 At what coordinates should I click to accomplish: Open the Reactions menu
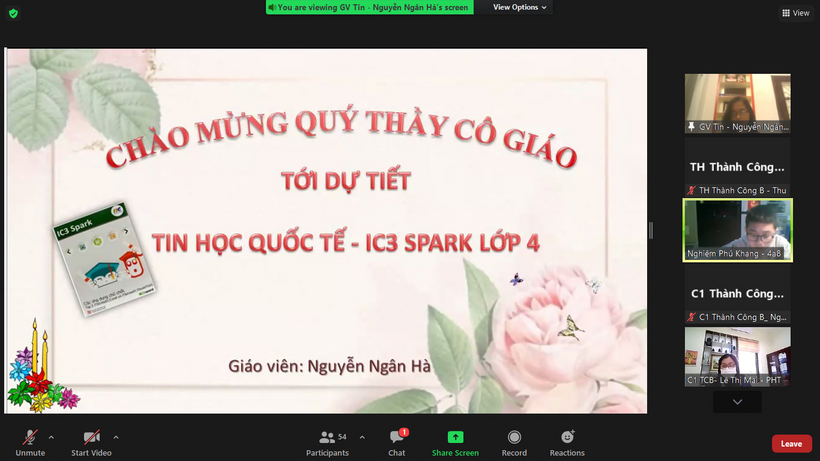coord(567,443)
